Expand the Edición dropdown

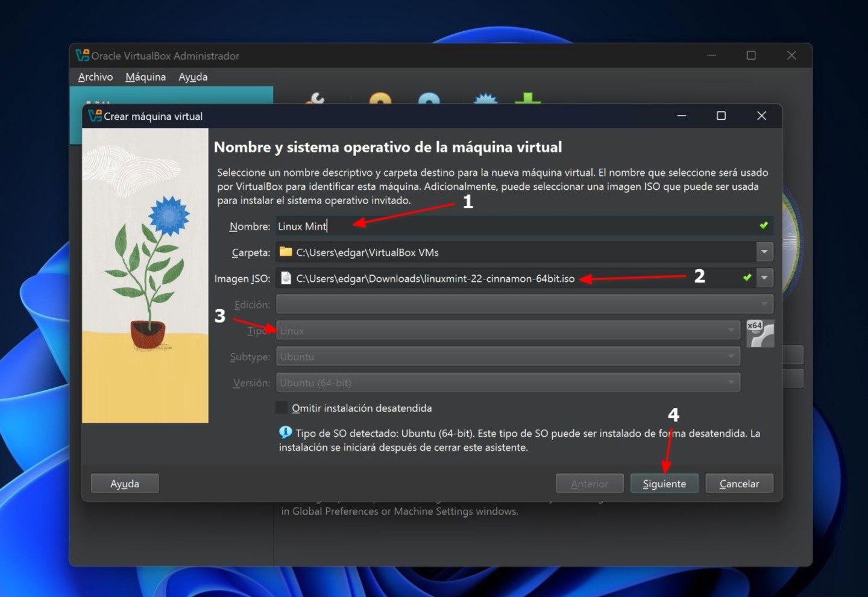524,304
